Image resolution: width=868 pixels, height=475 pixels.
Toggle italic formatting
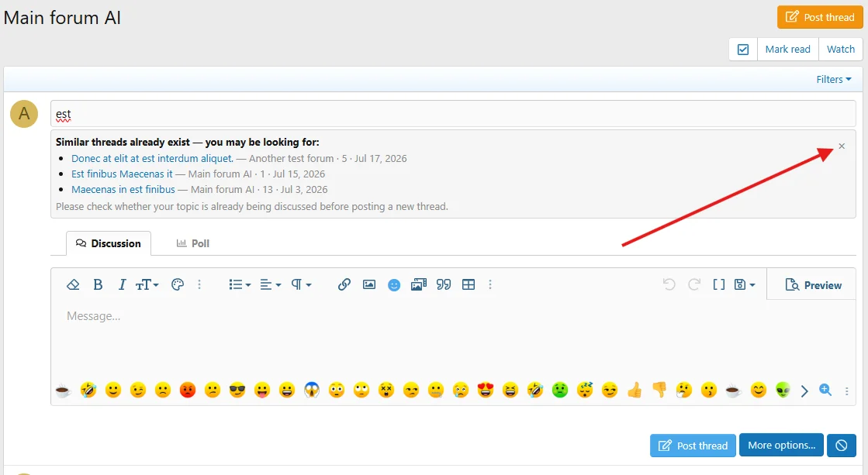coord(122,285)
